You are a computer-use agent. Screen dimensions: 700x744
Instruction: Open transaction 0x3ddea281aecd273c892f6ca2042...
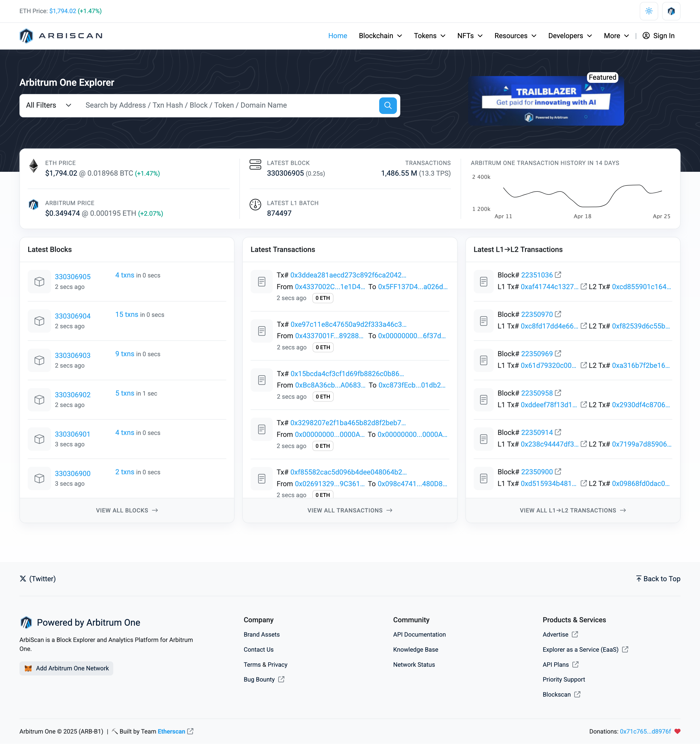click(348, 275)
